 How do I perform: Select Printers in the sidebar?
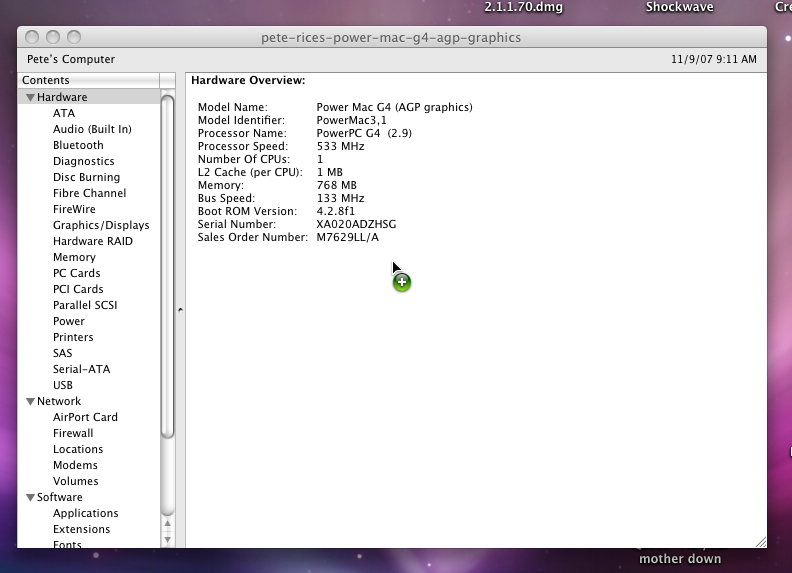[73, 337]
